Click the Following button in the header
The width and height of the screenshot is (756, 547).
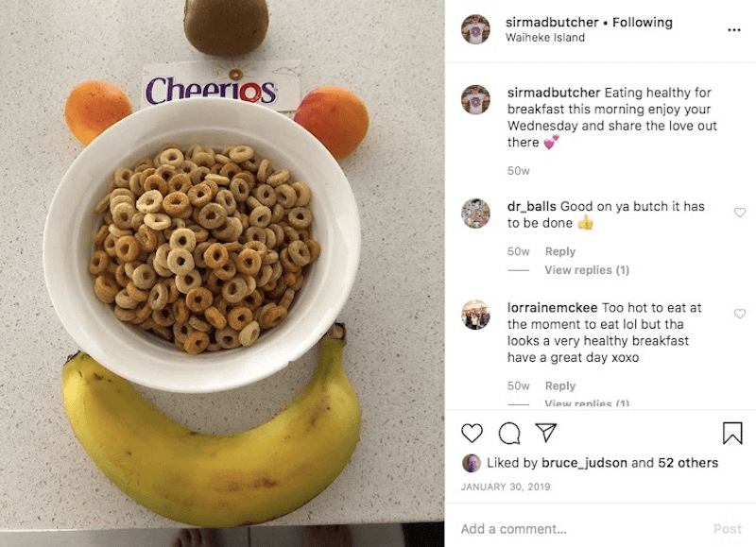coord(643,22)
